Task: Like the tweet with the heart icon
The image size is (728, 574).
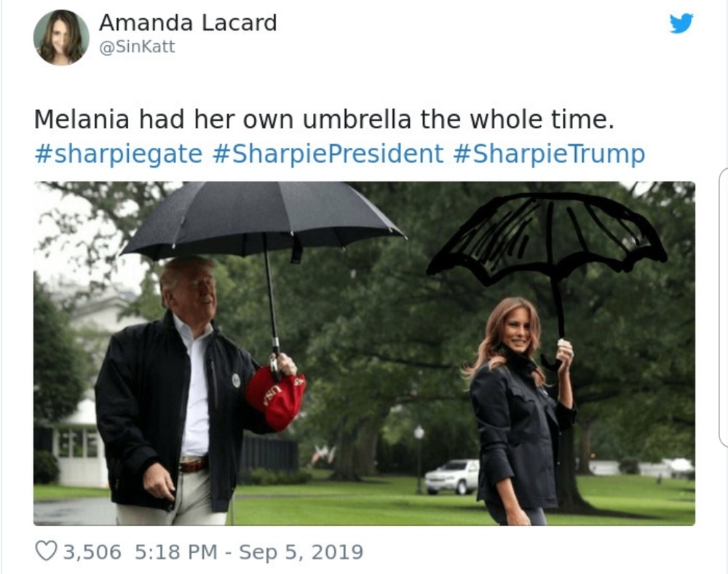Action: point(45,551)
